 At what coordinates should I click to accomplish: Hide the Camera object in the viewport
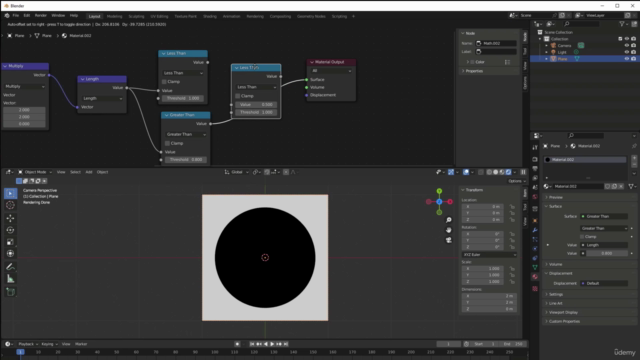(627, 45)
